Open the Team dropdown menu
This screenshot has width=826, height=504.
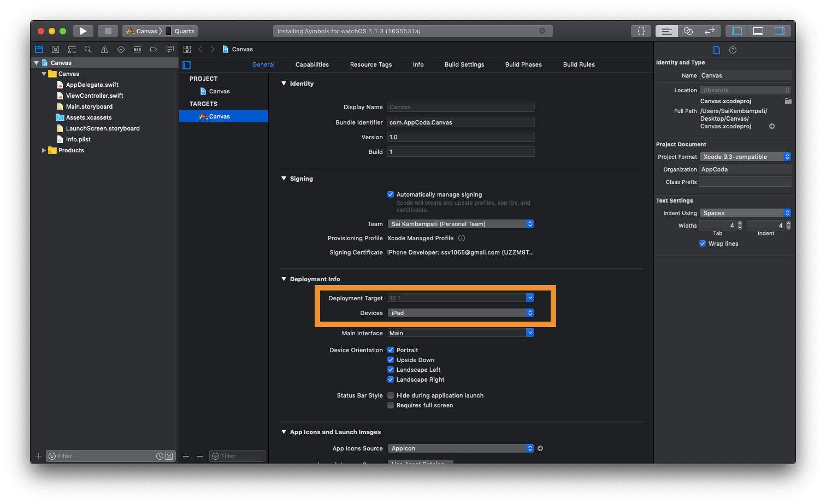pyautogui.click(x=461, y=224)
